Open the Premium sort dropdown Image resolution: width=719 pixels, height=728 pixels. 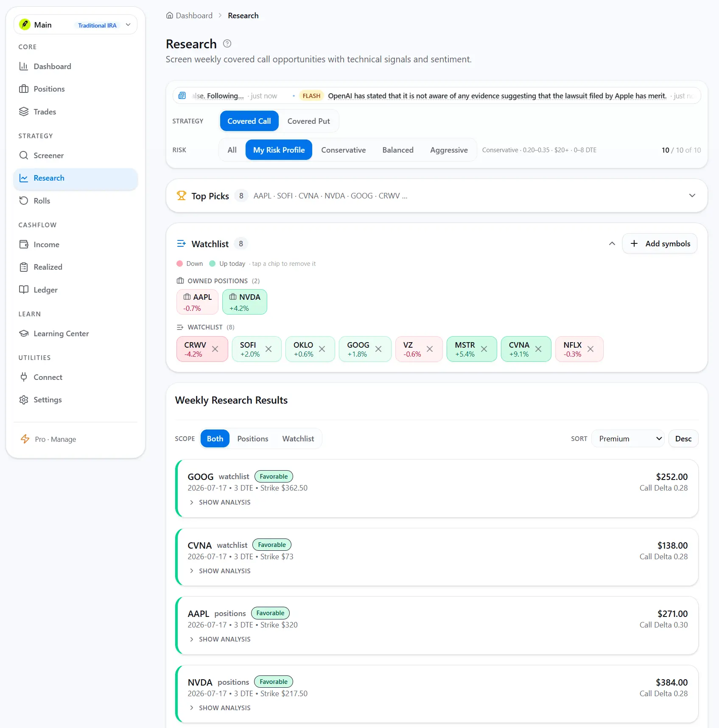[x=629, y=438]
